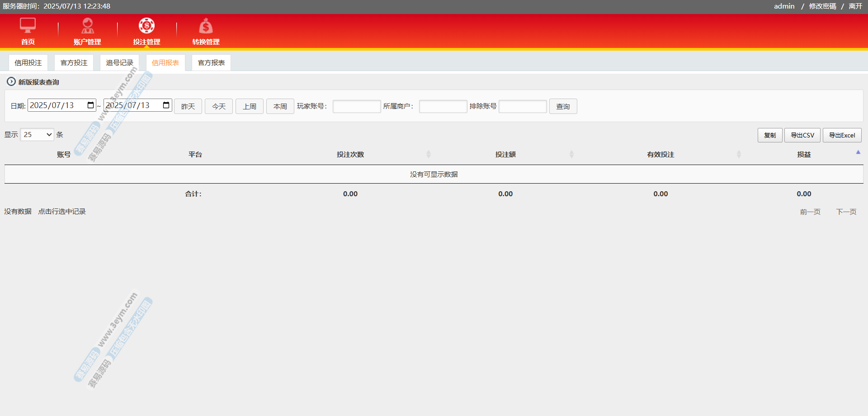Viewport: 868px width, 416px height.
Task: Select the betting management chip icon
Action: coord(146,26)
